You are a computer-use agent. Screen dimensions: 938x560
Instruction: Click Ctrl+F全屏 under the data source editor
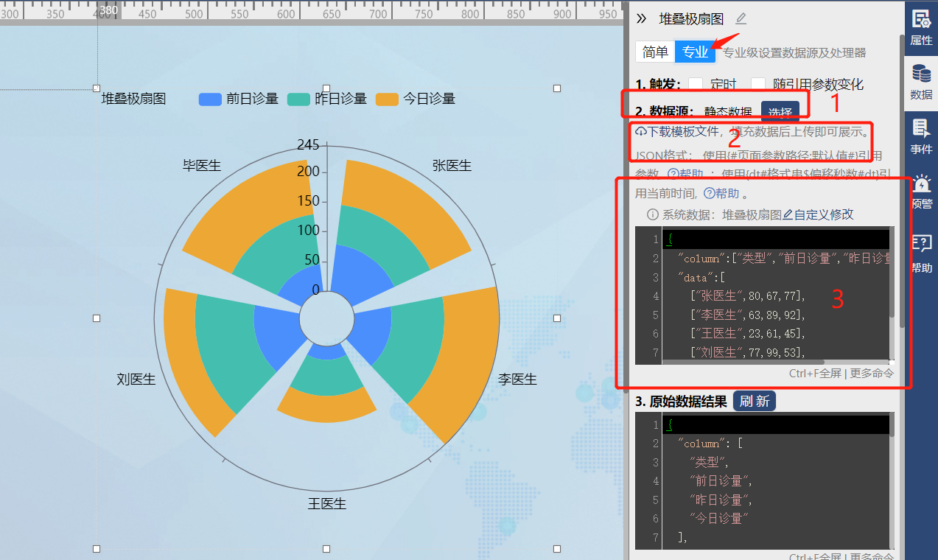(815, 373)
